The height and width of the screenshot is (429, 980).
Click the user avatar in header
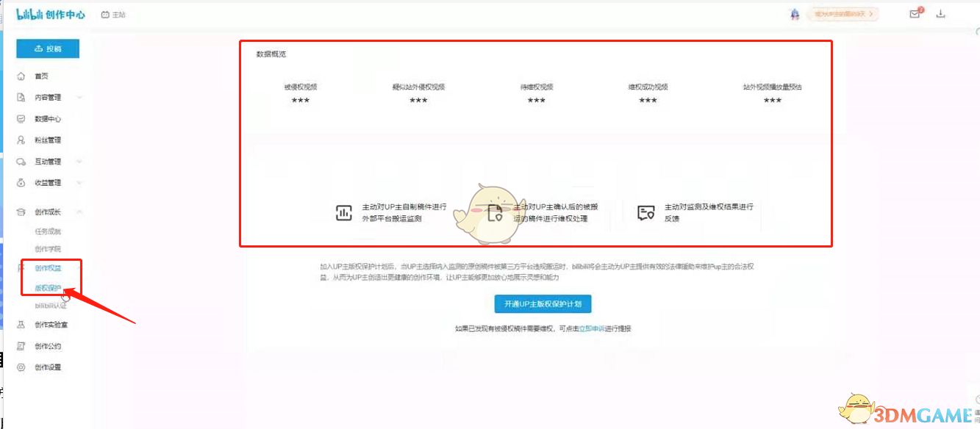(x=795, y=14)
